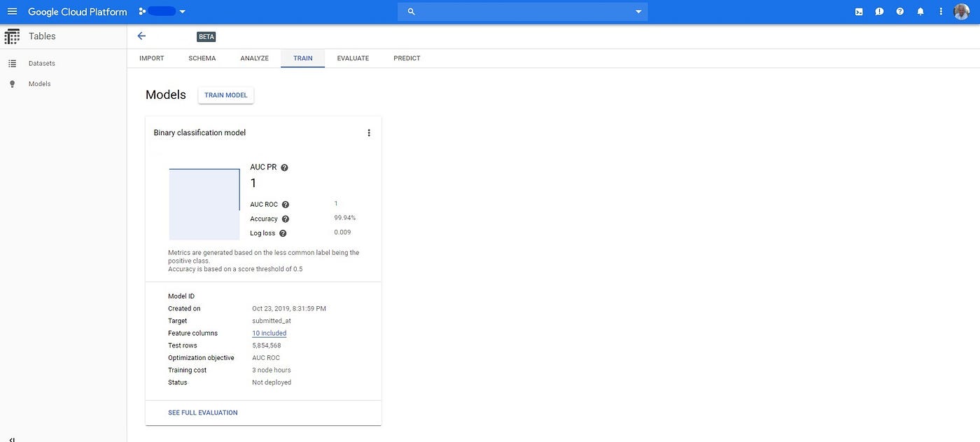Click the TRAIN MODEL button
Screen dimensions: 980x442
225,94
